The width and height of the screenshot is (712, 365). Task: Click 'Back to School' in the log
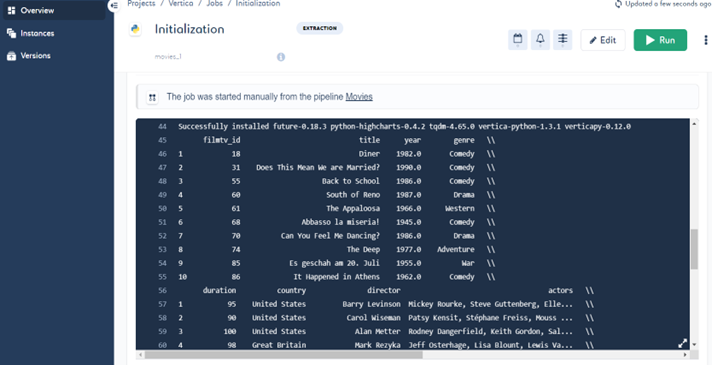coord(351,181)
